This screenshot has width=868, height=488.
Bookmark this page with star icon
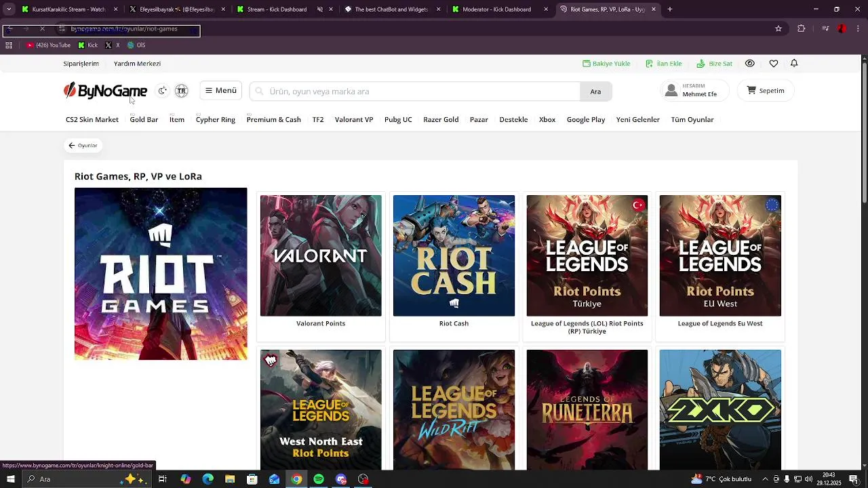click(778, 28)
